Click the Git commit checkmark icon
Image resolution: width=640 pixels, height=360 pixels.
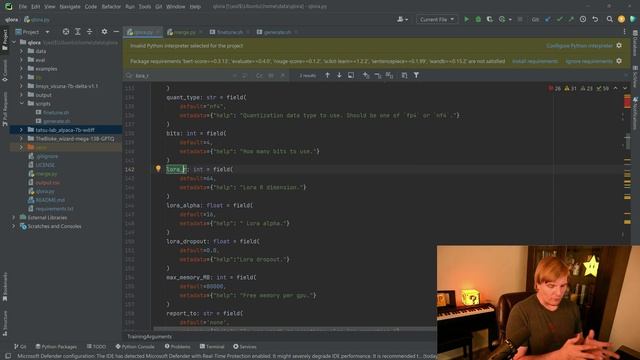(559, 19)
